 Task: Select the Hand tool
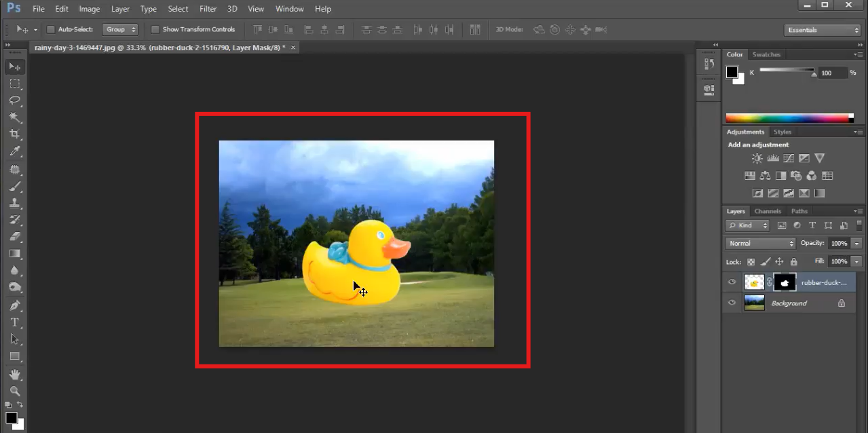[14, 375]
